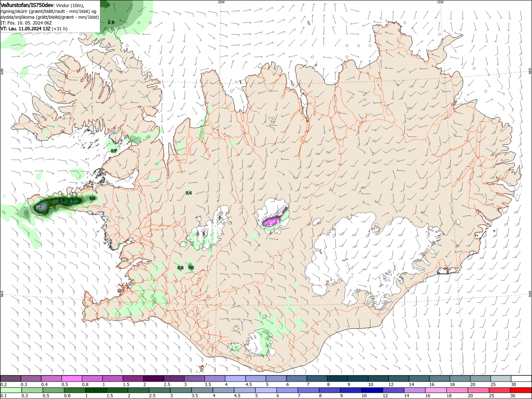Select the upper legend swatch starting at 6
Image resolution: width=532 pixels, height=399 pixels.
(296, 378)
